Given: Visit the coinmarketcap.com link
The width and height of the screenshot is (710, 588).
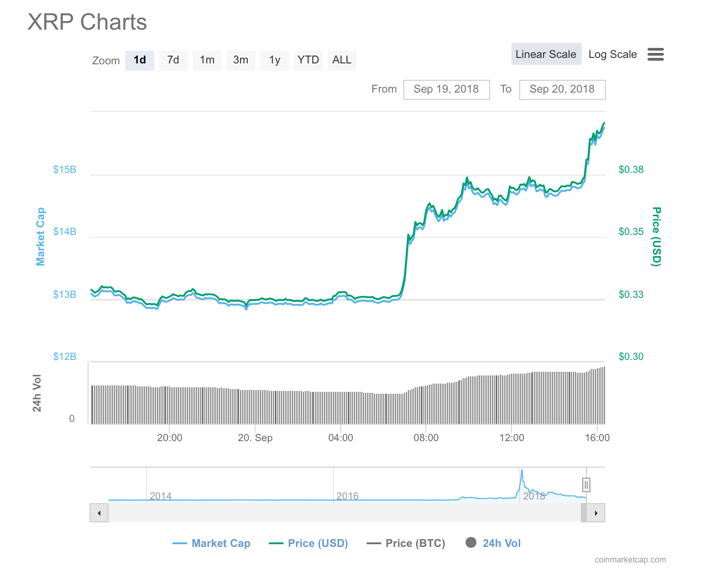Looking at the screenshot, I should [x=630, y=560].
